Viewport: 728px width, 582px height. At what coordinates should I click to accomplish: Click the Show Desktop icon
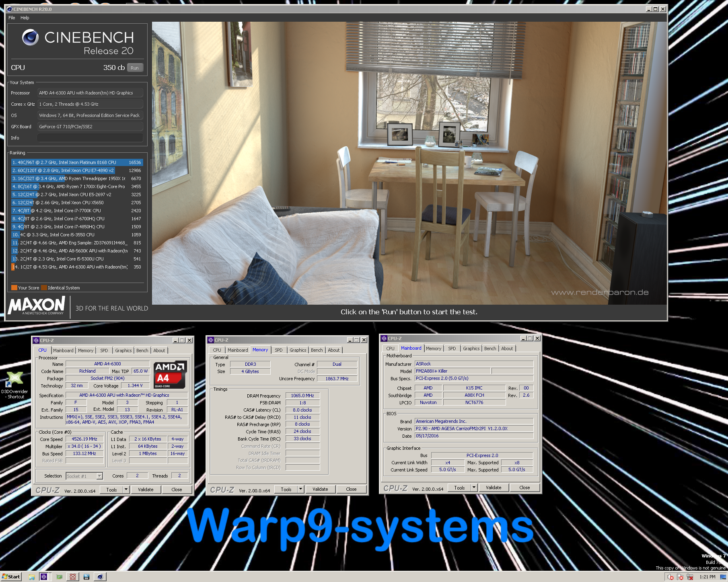pos(723,577)
